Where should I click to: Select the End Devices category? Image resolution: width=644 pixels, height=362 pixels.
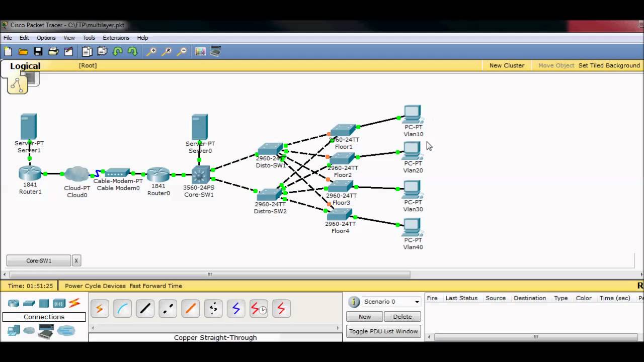click(14, 331)
